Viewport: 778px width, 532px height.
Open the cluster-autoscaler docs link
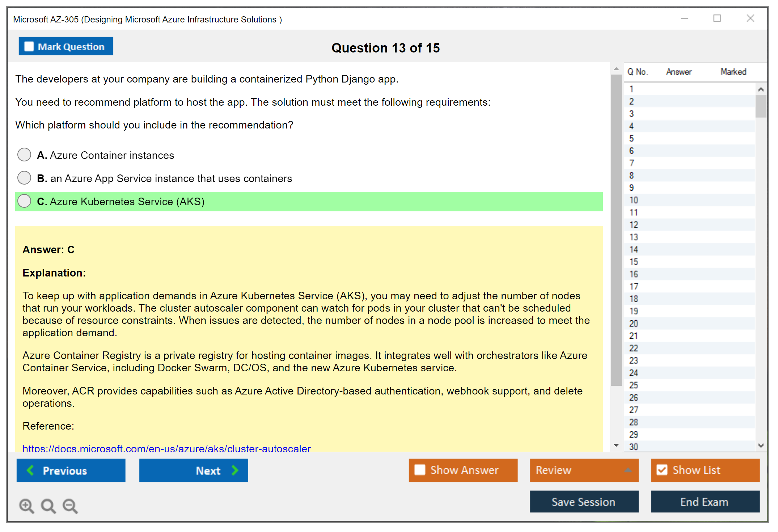166,448
